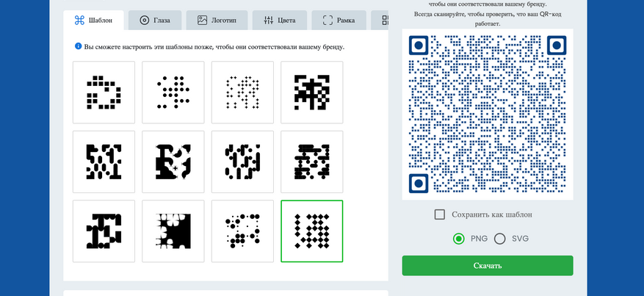
Task: Pick the inverted white-circles-on-black template
Action: click(173, 231)
